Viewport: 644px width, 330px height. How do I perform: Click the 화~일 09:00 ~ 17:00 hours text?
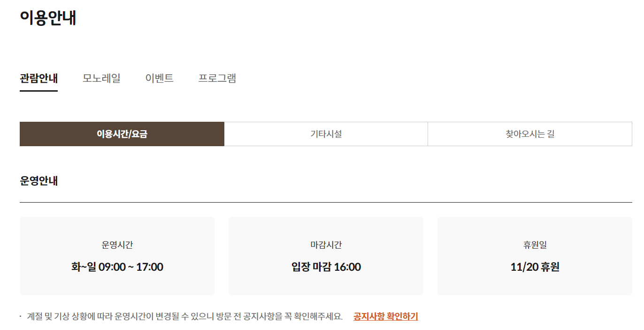pyautogui.click(x=117, y=267)
